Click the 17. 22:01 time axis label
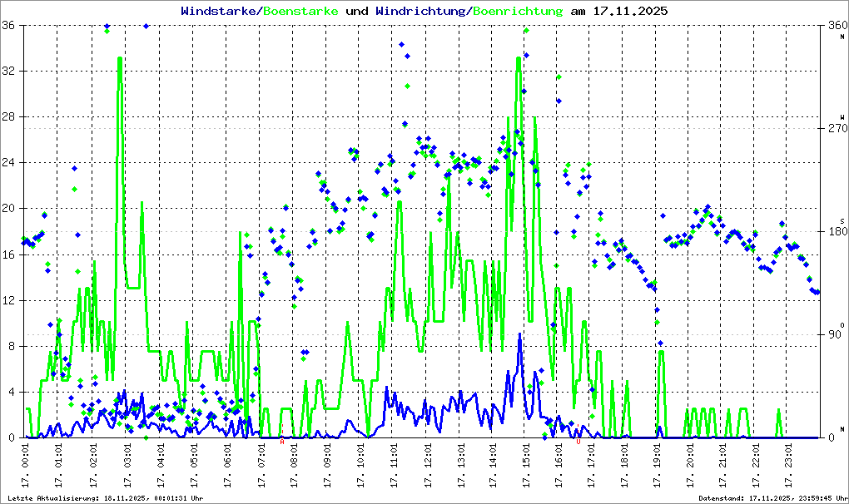Screen dimensions: 849x504 (x=756, y=466)
